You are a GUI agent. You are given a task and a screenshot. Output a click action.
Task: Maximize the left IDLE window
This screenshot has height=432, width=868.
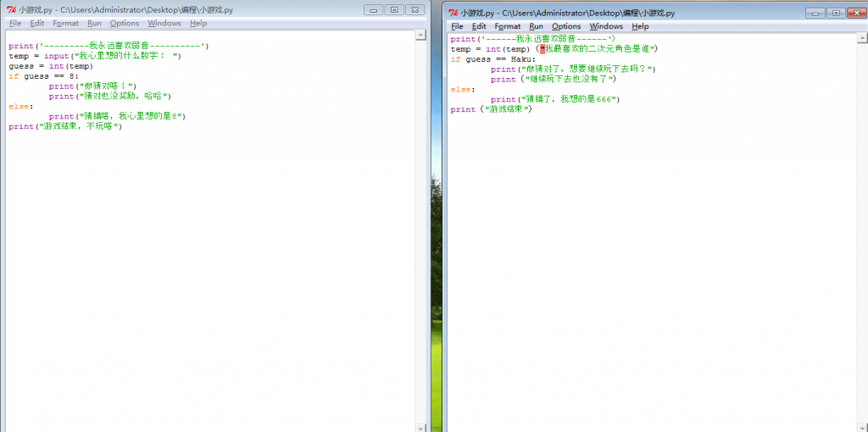(x=394, y=10)
